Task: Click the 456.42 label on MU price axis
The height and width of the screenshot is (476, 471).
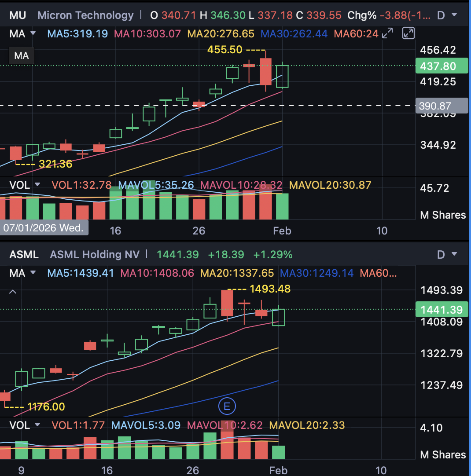Action: point(438,50)
